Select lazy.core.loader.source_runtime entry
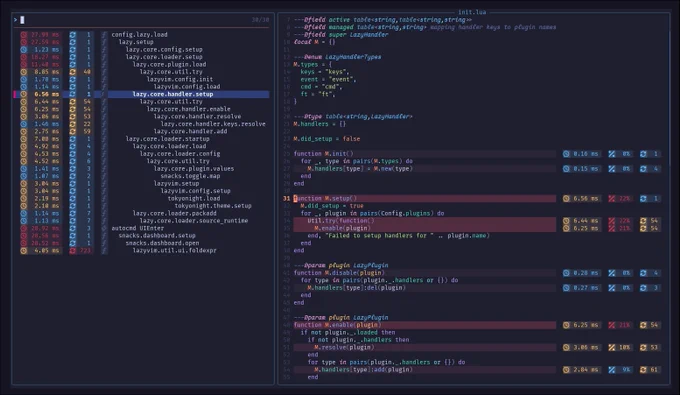 193,221
